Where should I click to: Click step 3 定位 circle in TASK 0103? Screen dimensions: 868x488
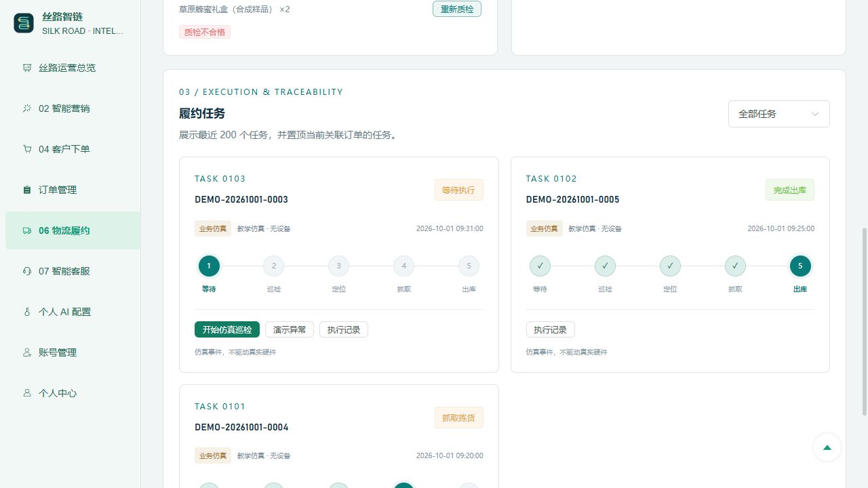(339, 266)
